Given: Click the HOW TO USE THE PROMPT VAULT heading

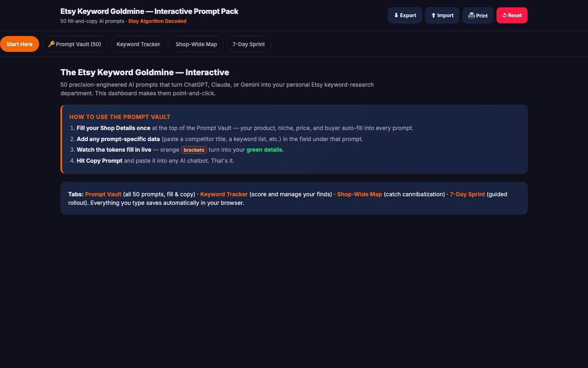Looking at the screenshot, I should [120, 117].
